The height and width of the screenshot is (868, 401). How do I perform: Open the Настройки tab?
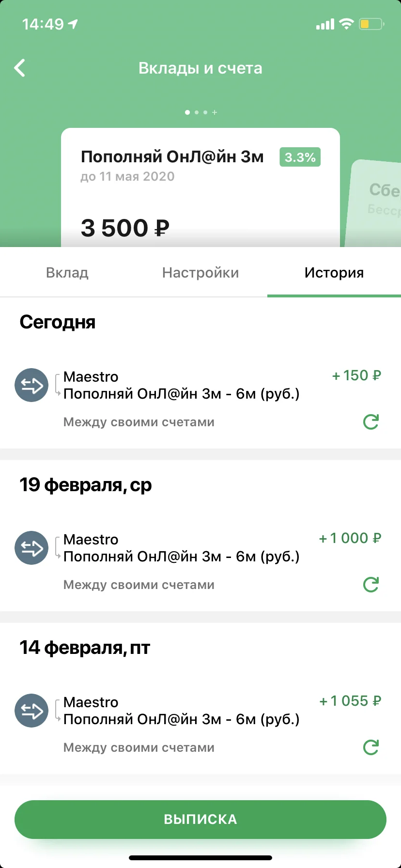tap(200, 273)
